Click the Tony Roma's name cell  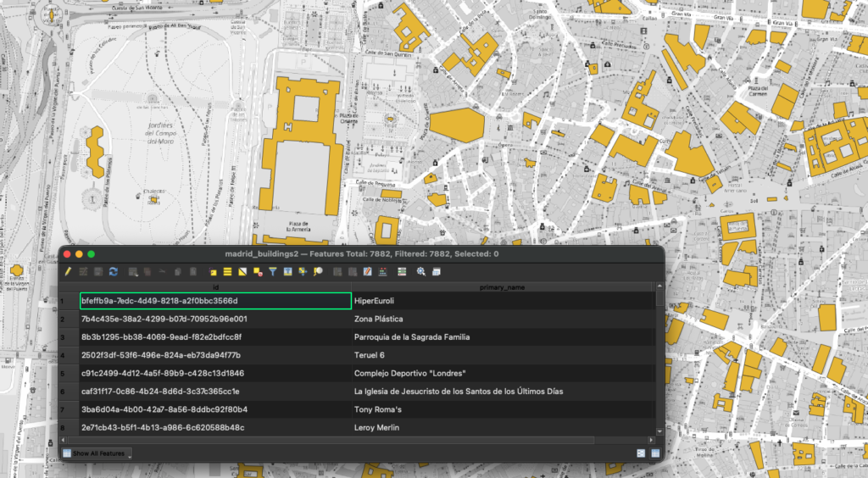(x=503, y=409)
